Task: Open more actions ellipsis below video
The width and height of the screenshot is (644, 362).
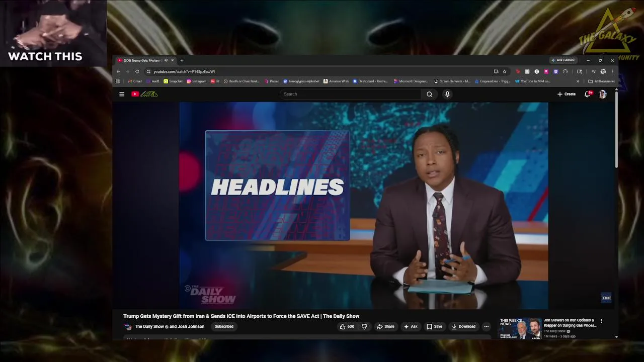Action: click(x=486, y=326)
